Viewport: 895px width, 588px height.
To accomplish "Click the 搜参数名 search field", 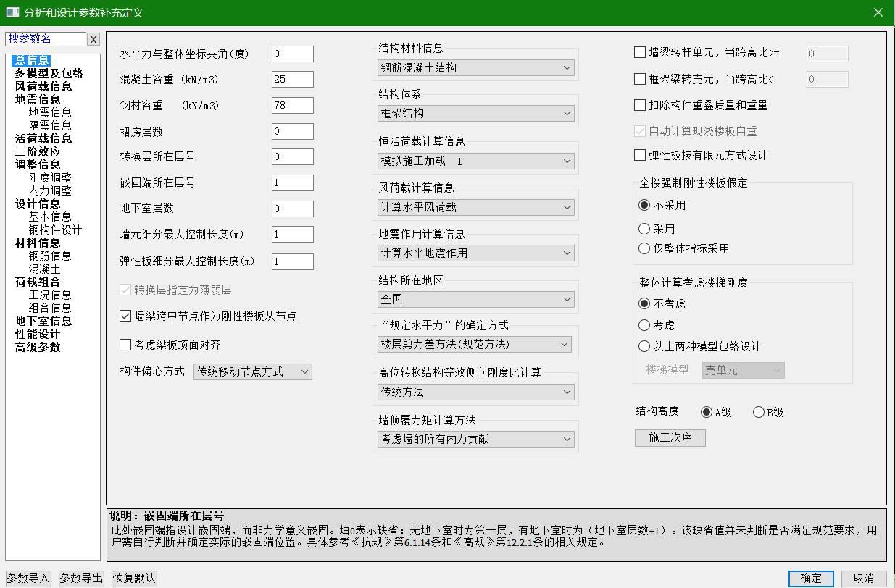I will coord(46,39).
